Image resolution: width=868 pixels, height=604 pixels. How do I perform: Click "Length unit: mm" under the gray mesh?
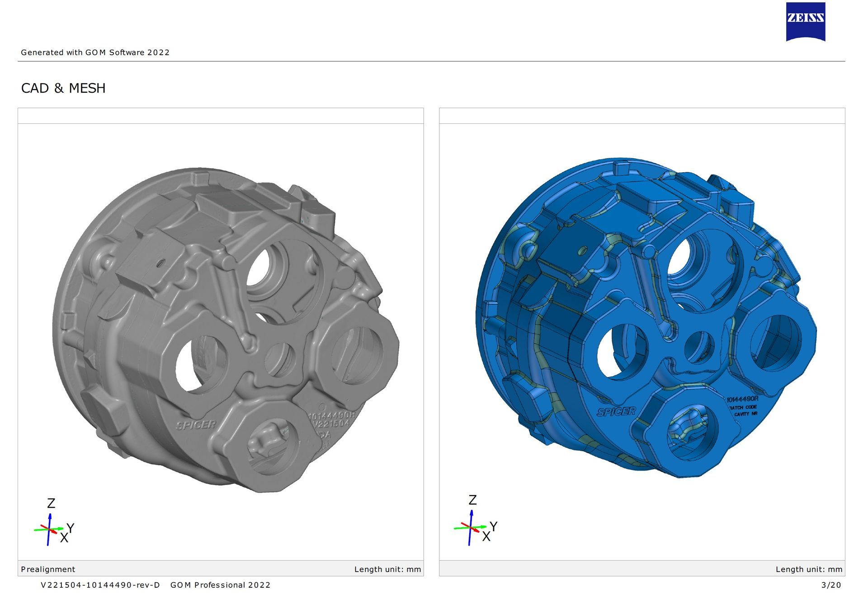(387, 569)
